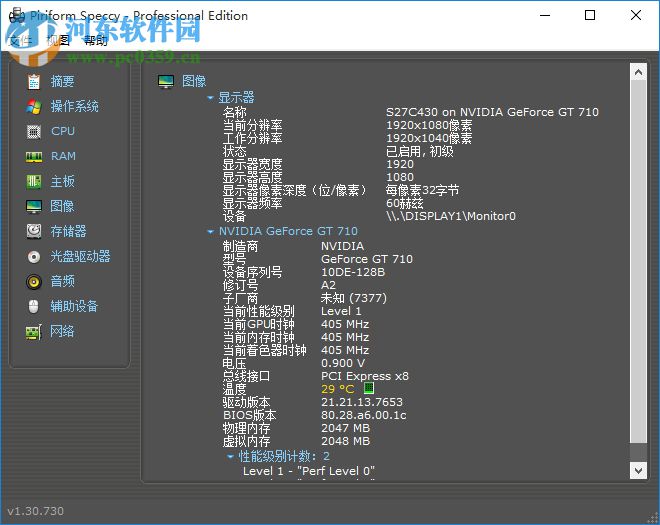Click the \\.\DISPLAY1\Monitor0 device value
Screen dimensions: 660x525
click(451, 216)
